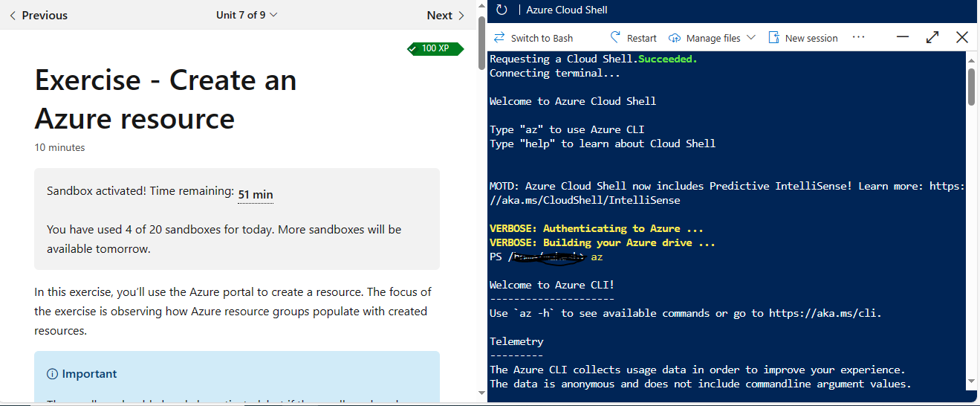Click the Switch to Bash arrows icon
The width and height of the screenshot is (980, 406).
point(499,38)
